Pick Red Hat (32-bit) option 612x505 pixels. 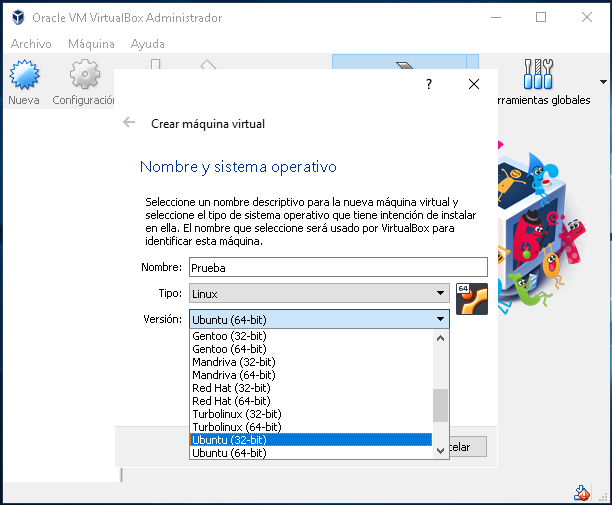[311, 388]
